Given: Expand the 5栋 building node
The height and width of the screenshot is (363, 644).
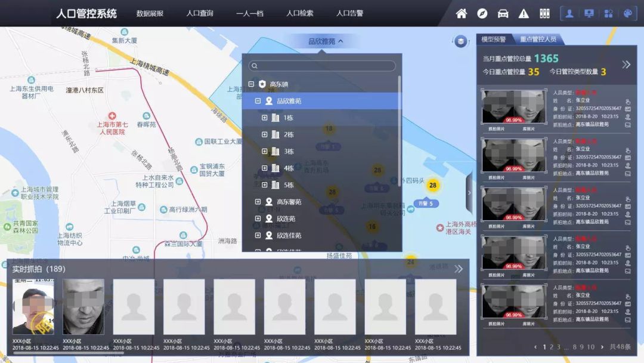Looking at the screenshot, I should [265, 185].
